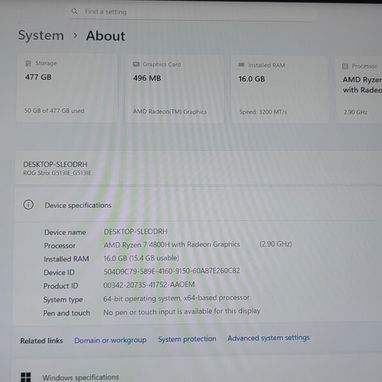Click the search magnifier icon
Viewport: 382px width, 382px height.
[74, 12]
